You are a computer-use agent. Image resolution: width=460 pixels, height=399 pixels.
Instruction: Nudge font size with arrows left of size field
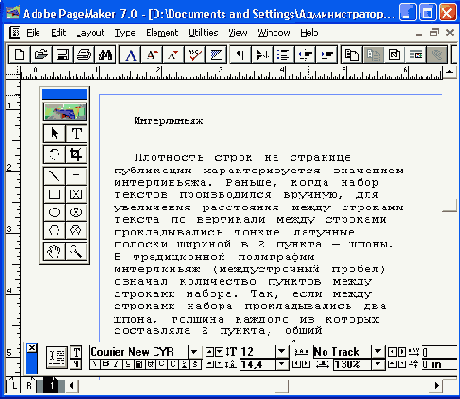pos(214,352)
